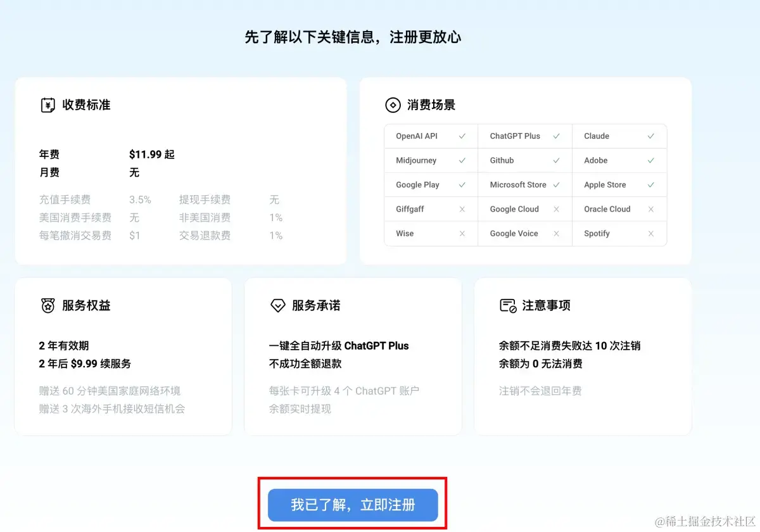This screenshot has height=532, width=760.
Task: Click the Oracle Cloud cell text
Action: coord(607,209)
